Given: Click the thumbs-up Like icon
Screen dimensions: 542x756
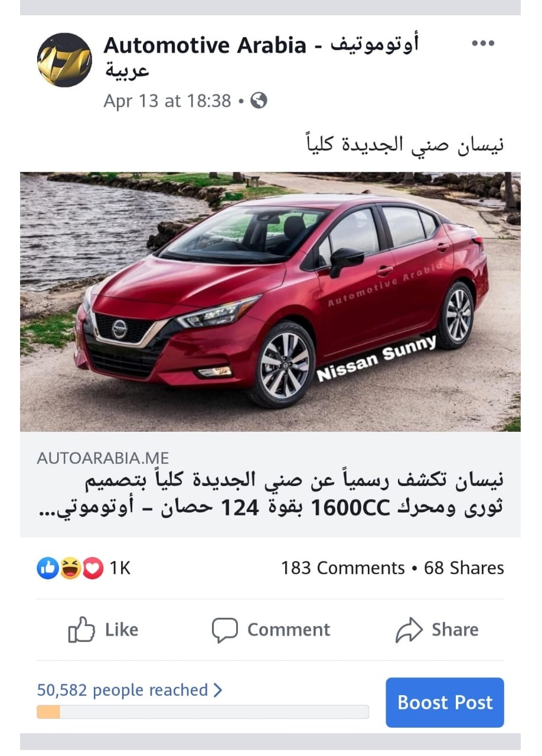Looking at the screenshot, I should coord(81,630).
